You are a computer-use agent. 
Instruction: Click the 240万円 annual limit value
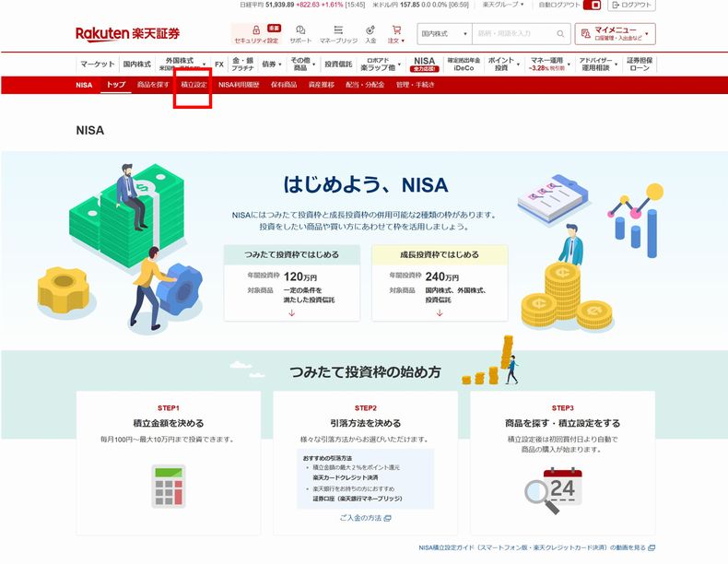(x=442, y=276)
